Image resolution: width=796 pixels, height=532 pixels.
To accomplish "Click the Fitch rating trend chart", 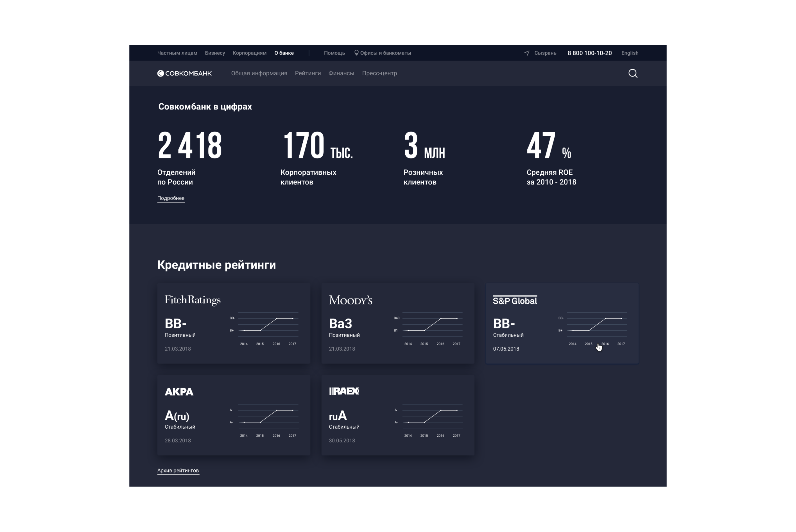I will pyautogui.click(x=265, y=328).
